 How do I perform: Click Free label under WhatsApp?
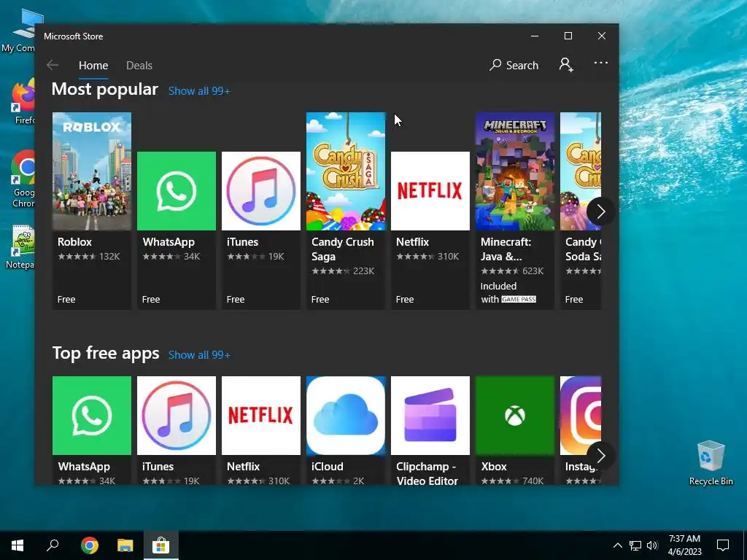pyautogui.click(x=151, y=300)
